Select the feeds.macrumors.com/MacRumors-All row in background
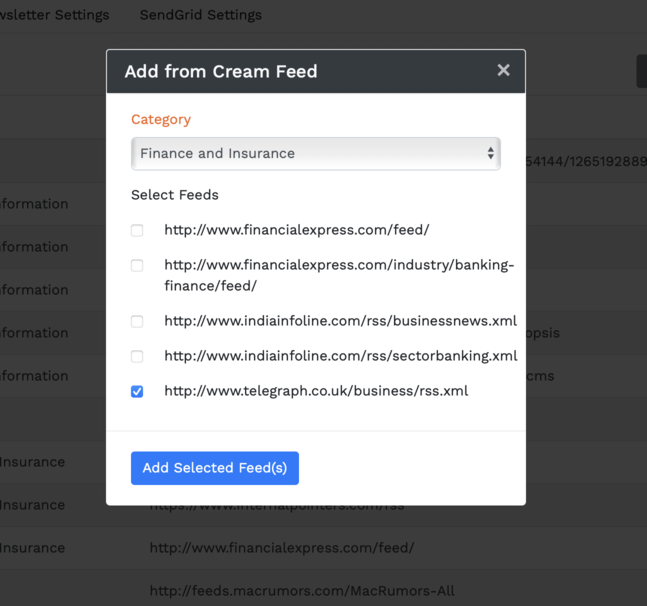The height and width of the screenshot is (606, 647). (301, 591)
